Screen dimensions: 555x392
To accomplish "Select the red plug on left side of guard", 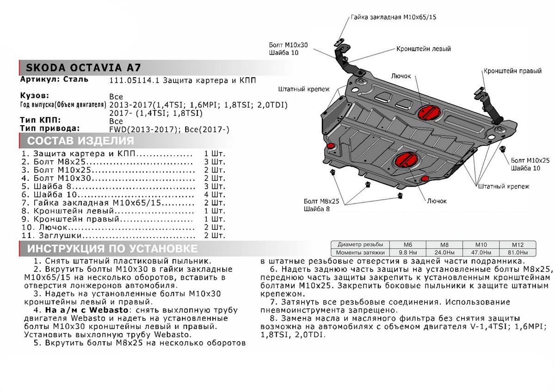I will click(330, 146).
